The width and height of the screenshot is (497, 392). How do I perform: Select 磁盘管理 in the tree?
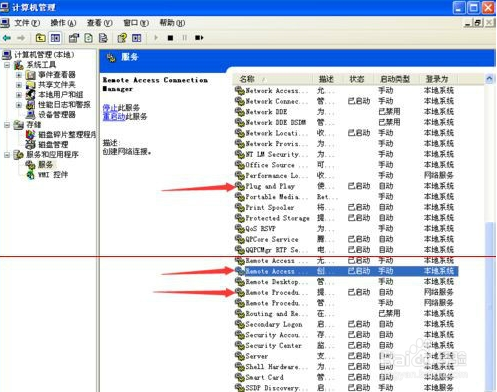53,145
